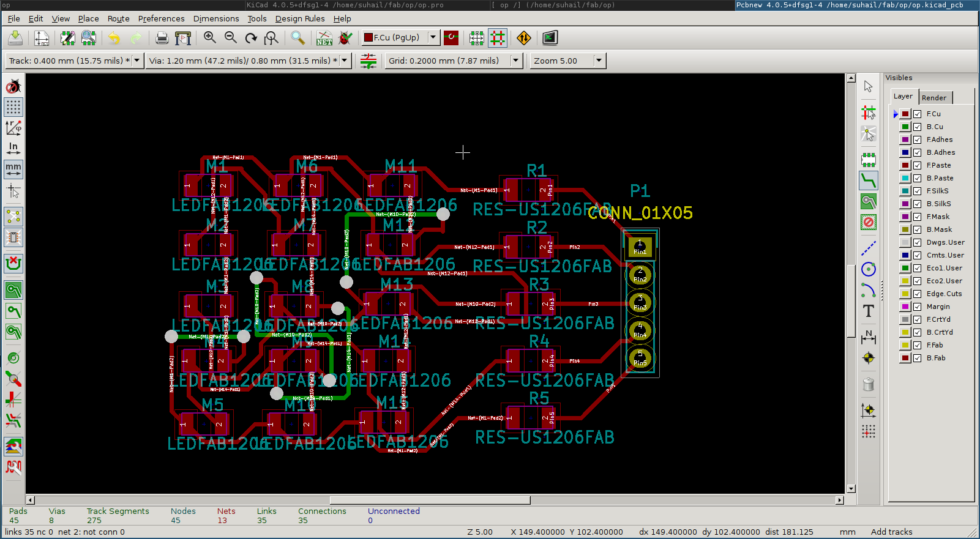980x539 pixels.
Task: Open the Place menu
Action: [88, 18]
